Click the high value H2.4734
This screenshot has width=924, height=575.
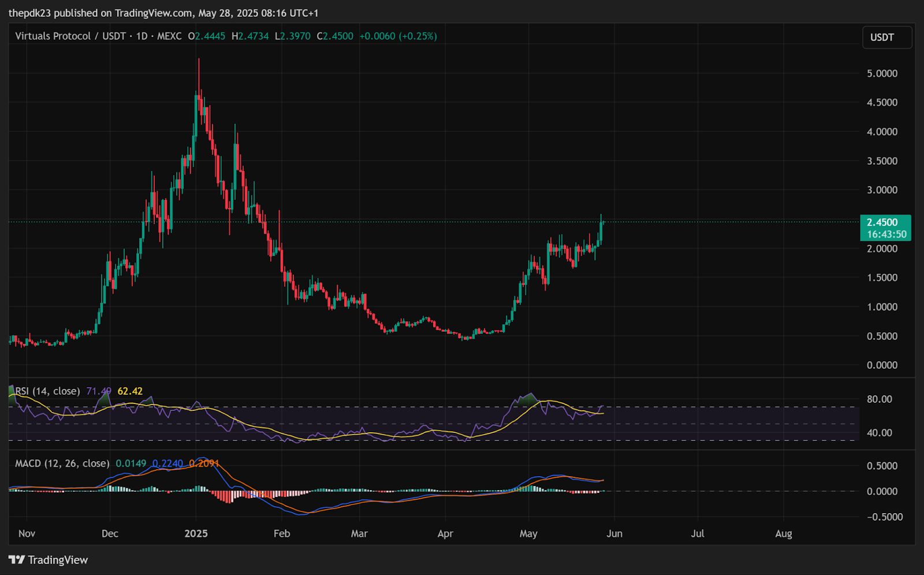click(x=250, y=36)
